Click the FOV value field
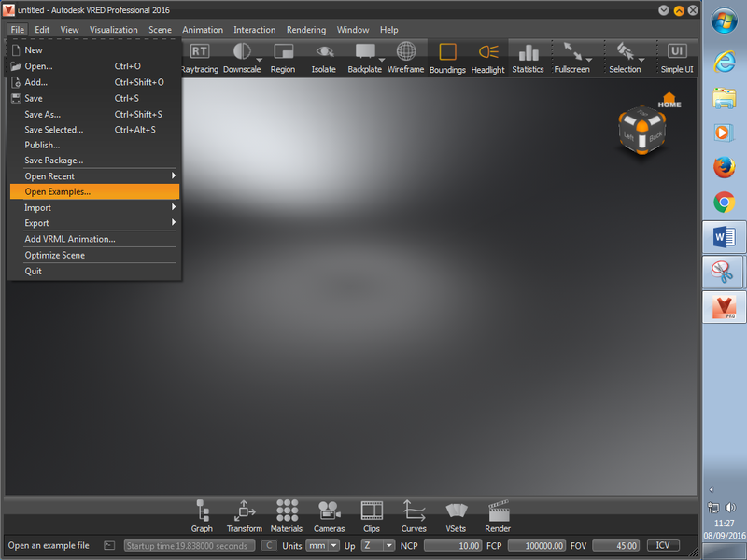 point(615,545)
